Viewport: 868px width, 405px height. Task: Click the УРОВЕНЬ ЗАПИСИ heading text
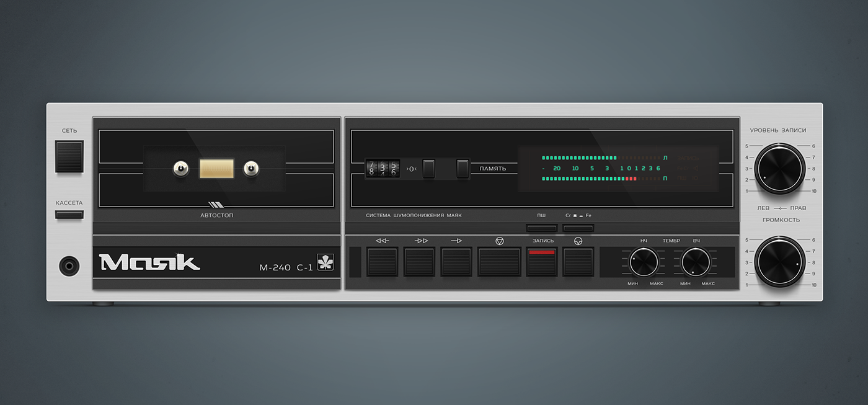point(778,130)
